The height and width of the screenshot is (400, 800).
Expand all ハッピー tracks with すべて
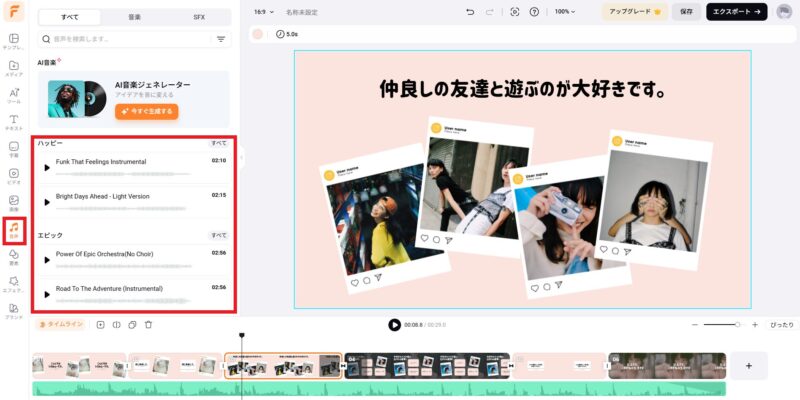(x=218, y=143)
